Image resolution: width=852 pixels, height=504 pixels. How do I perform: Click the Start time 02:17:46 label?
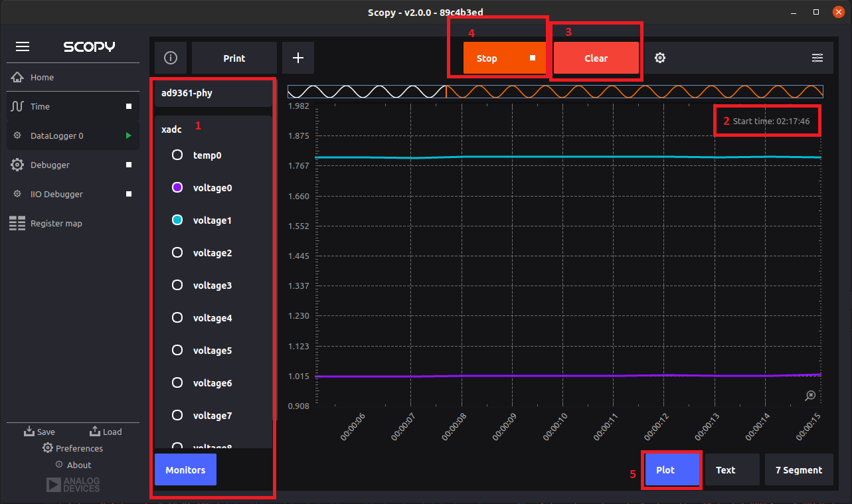point(771,121)
